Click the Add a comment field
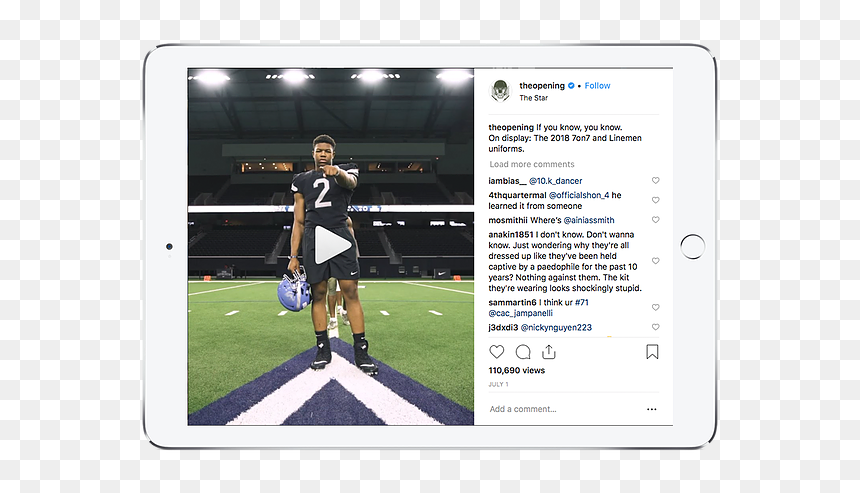The height and width of the screenshot is (493, 860). 565,409
